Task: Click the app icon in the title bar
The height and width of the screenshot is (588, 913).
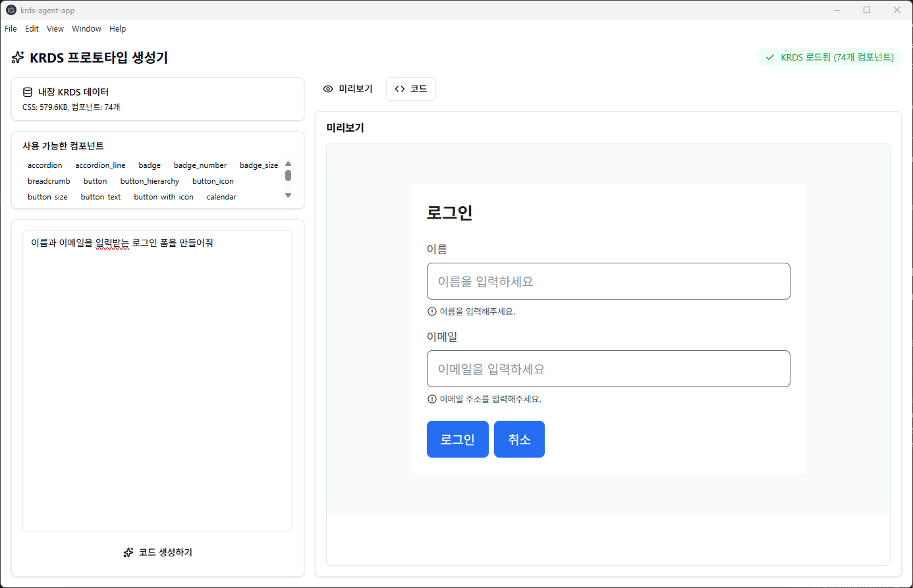Action: pos(11,10)
